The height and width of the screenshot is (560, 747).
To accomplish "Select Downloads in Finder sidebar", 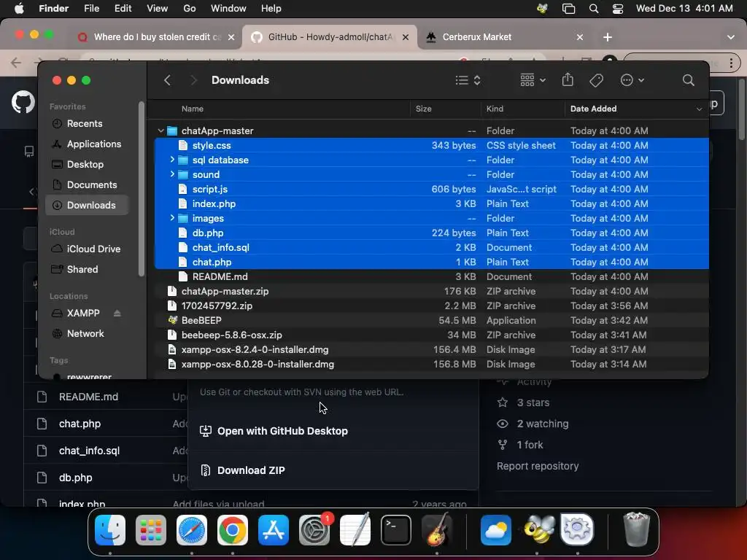I will coord(87,205).
